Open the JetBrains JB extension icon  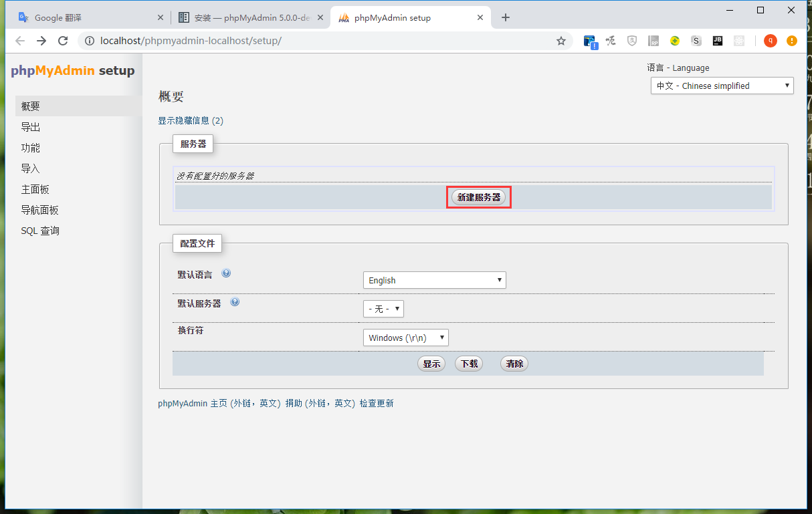click(x=718, y=41)
